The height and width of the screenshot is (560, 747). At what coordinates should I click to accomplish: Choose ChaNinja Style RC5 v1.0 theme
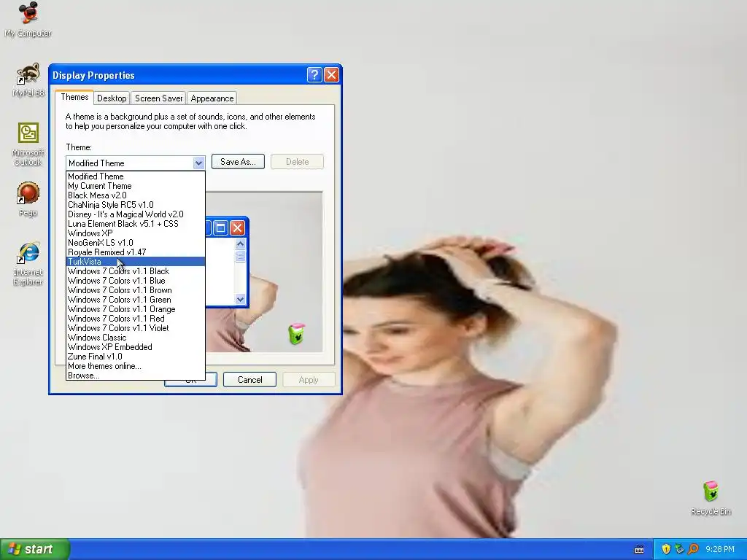coord(135,205)
